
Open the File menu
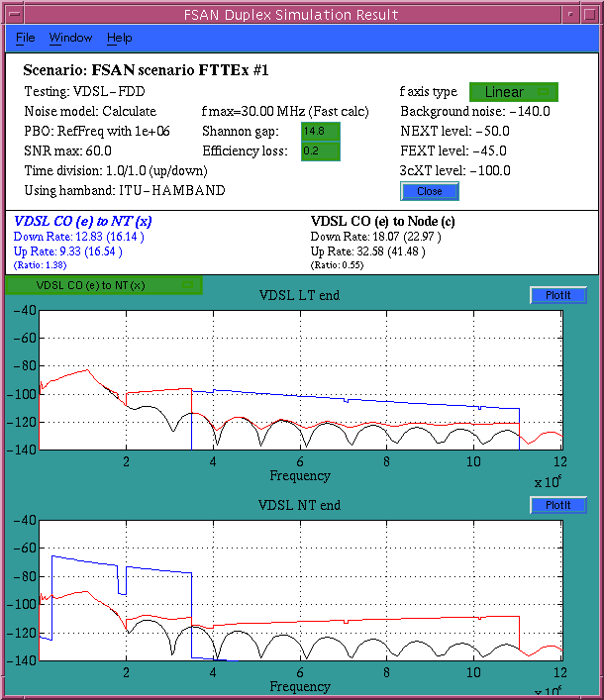click(25, 38)
